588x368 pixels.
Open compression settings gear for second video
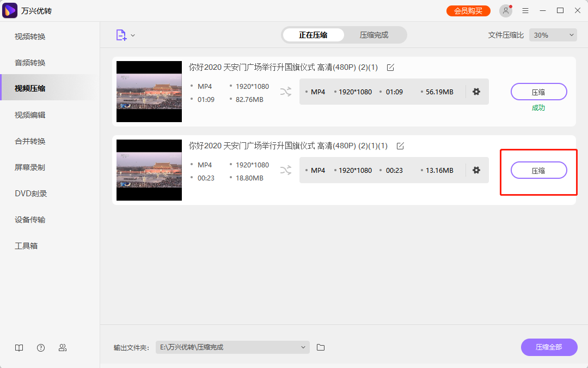pos(476,170)
